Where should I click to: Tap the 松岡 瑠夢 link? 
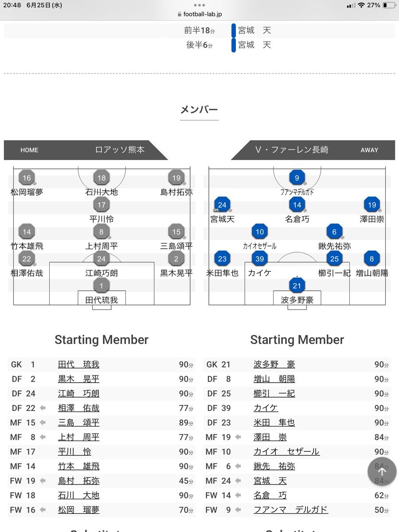[78, 510]
